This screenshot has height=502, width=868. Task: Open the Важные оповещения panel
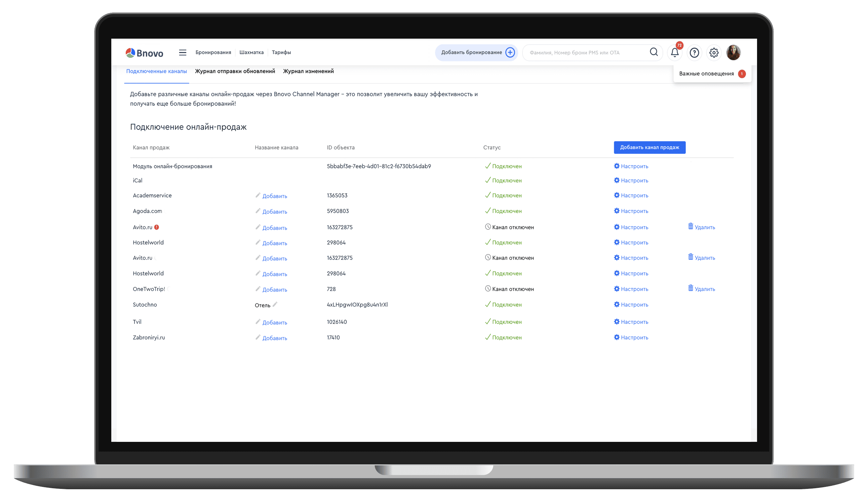point(712,74)
